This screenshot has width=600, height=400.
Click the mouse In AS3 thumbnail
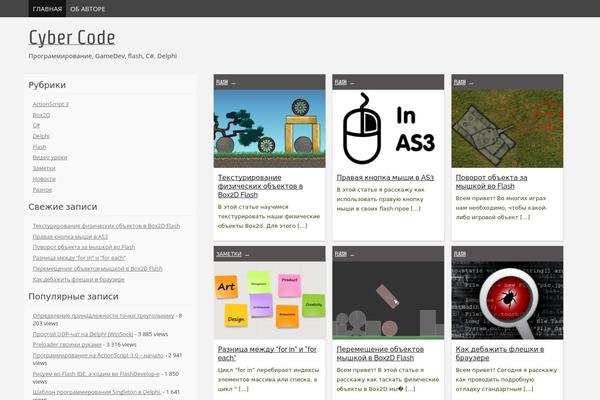pyautogui.click(x=388, y=129)
